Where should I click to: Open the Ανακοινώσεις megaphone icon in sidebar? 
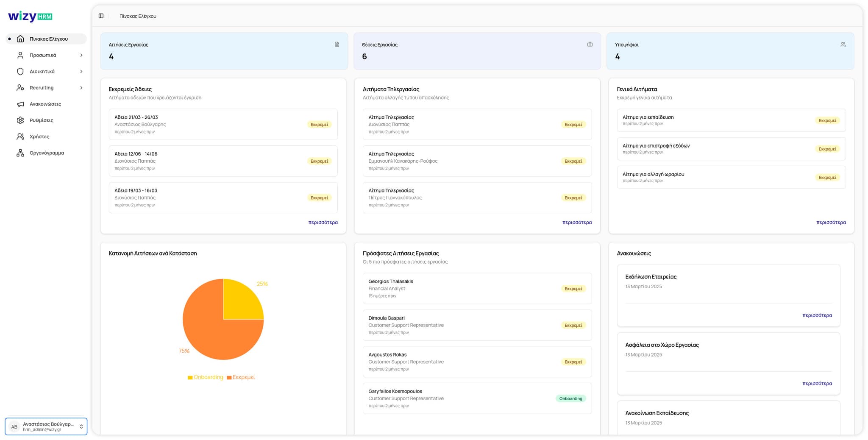(x=20, y=104)
